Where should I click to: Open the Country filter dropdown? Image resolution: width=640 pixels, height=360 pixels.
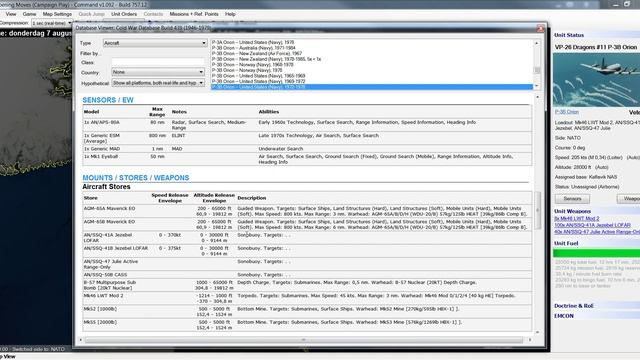pyautogui.click(x=158, y=72)
